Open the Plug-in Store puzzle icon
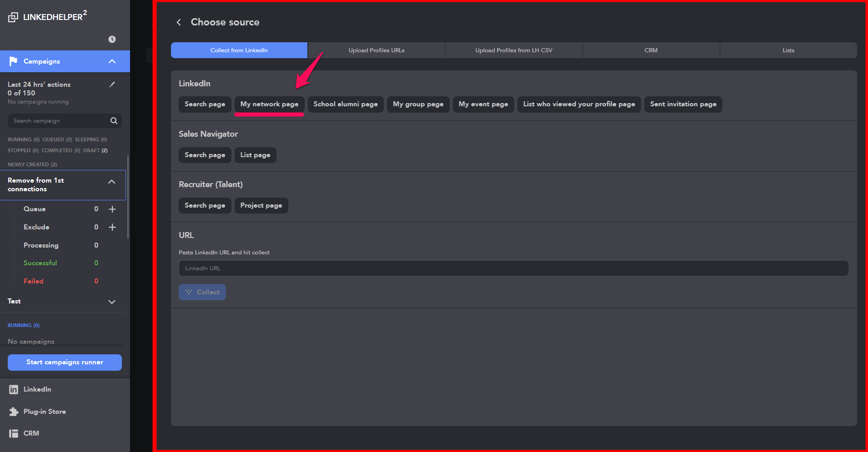Viewport: 868px width, 452px height. [14, 412]
